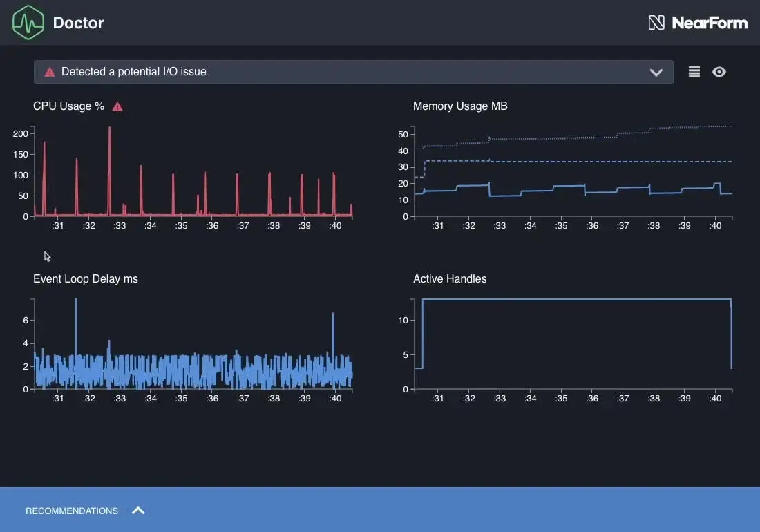Open the list view icon in the toolbar
Viewport: 760px width, 532px height.
[694, 72]
